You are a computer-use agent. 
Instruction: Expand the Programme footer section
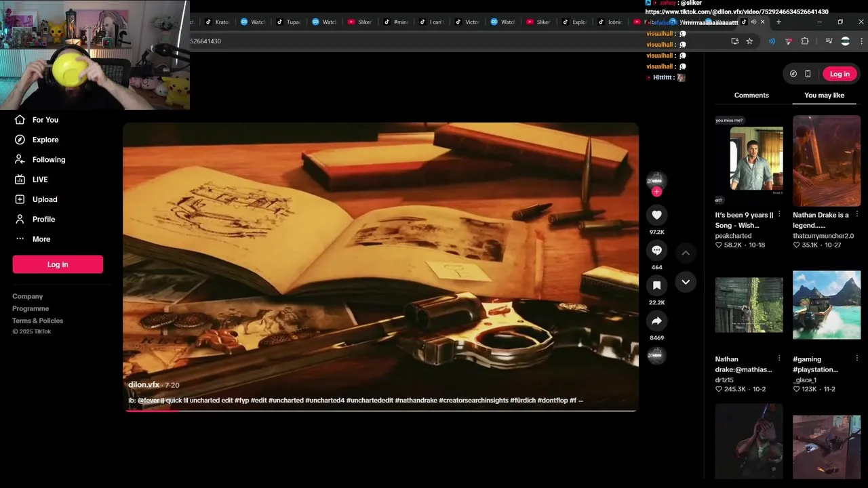(x=31, y=308)
